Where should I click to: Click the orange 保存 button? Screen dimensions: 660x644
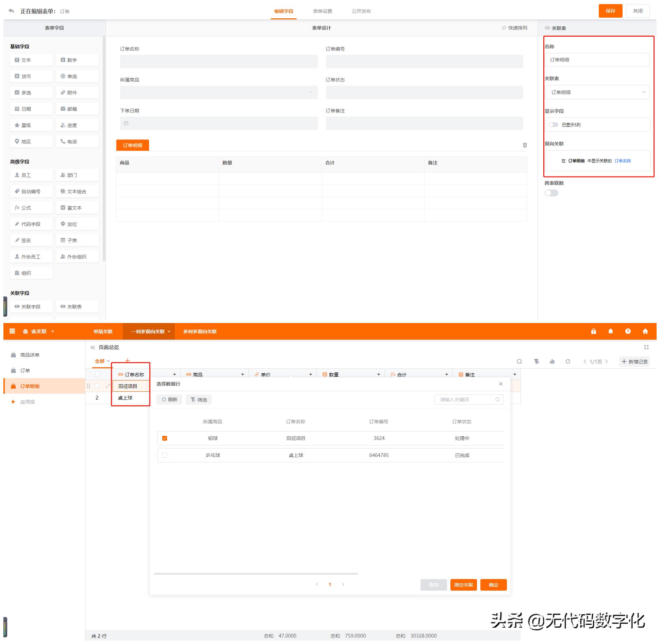610,11
